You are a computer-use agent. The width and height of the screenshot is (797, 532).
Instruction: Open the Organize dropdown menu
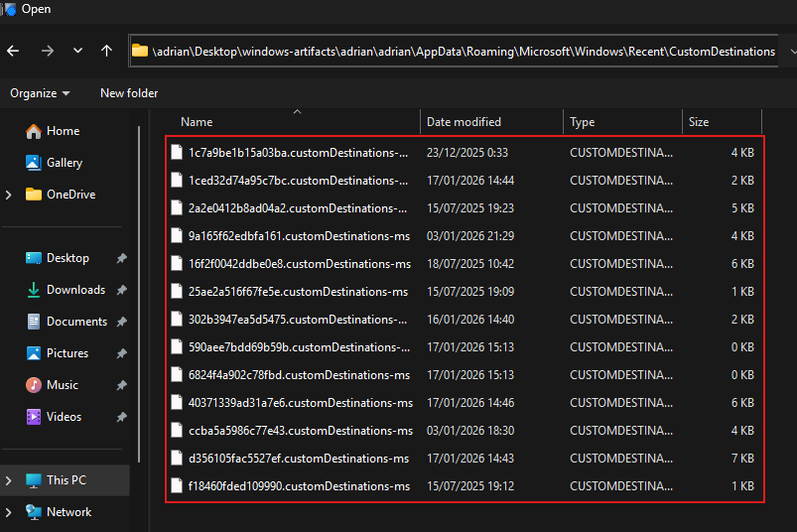pyautogui.click(x=40, y=93)
